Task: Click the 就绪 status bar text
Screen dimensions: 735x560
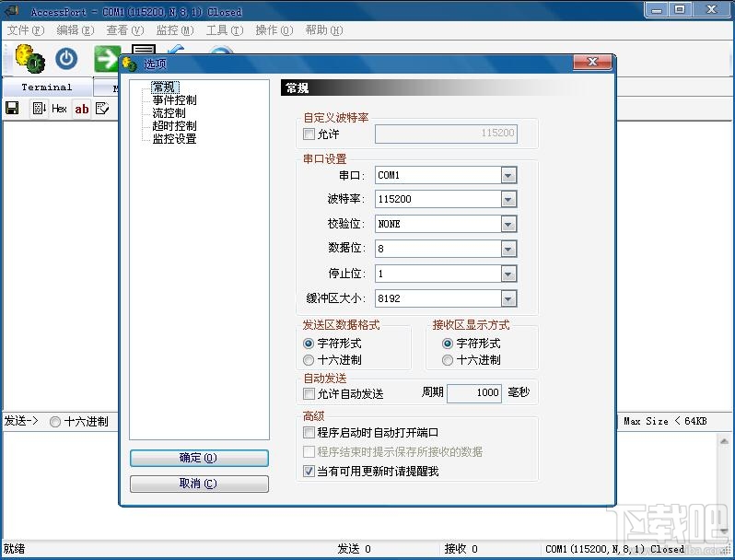Action: pyautogui.click(x=14, y=549)
